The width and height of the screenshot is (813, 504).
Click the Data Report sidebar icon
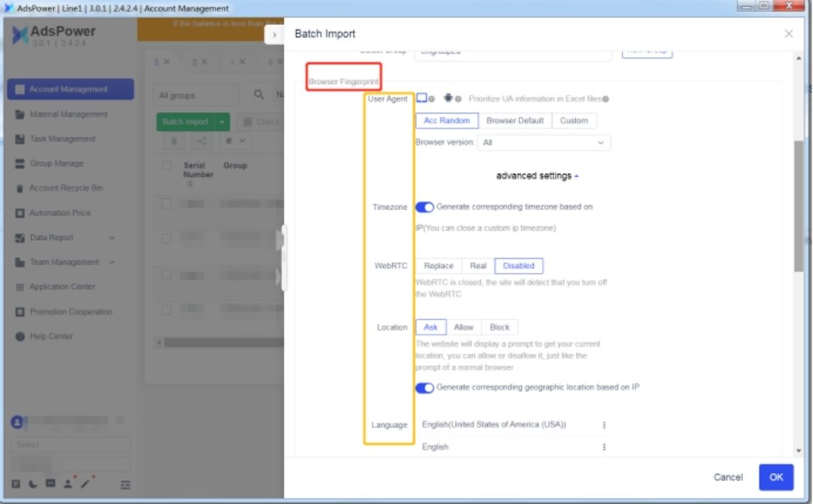[x=20, y=238]
